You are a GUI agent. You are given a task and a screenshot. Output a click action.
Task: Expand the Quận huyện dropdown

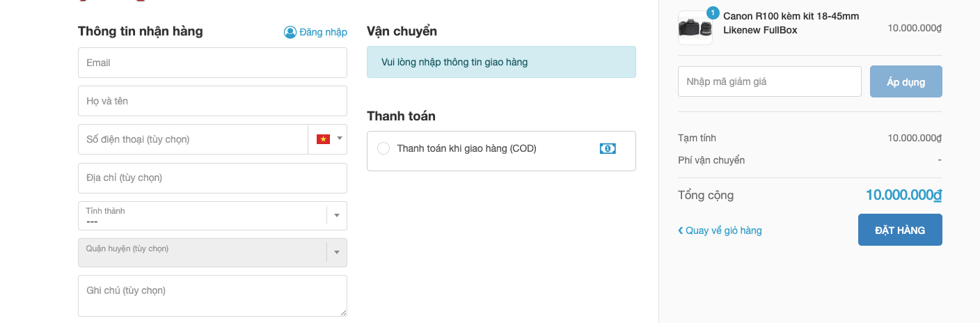tap(336, 253)
